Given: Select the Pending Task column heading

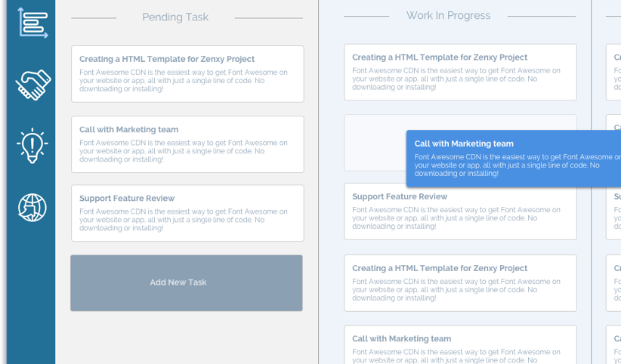Looking at the screenshot, I should coord(175,17).
